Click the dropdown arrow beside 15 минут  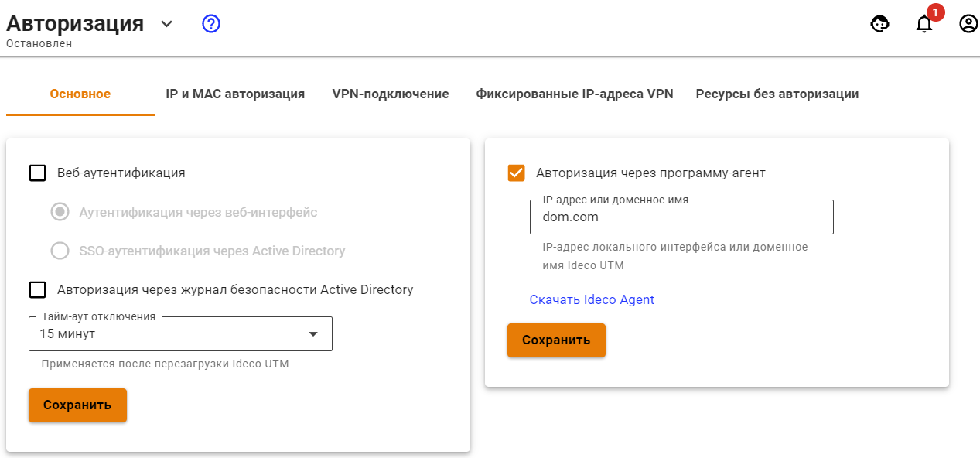click(x=313, y=334)
